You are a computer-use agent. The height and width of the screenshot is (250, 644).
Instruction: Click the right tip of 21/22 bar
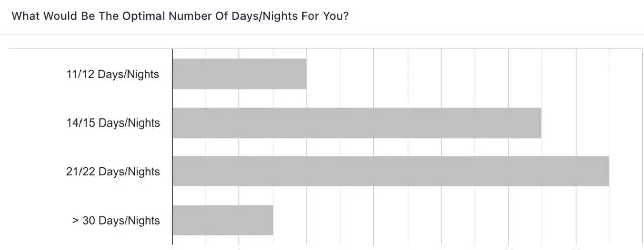click(608, 171)
